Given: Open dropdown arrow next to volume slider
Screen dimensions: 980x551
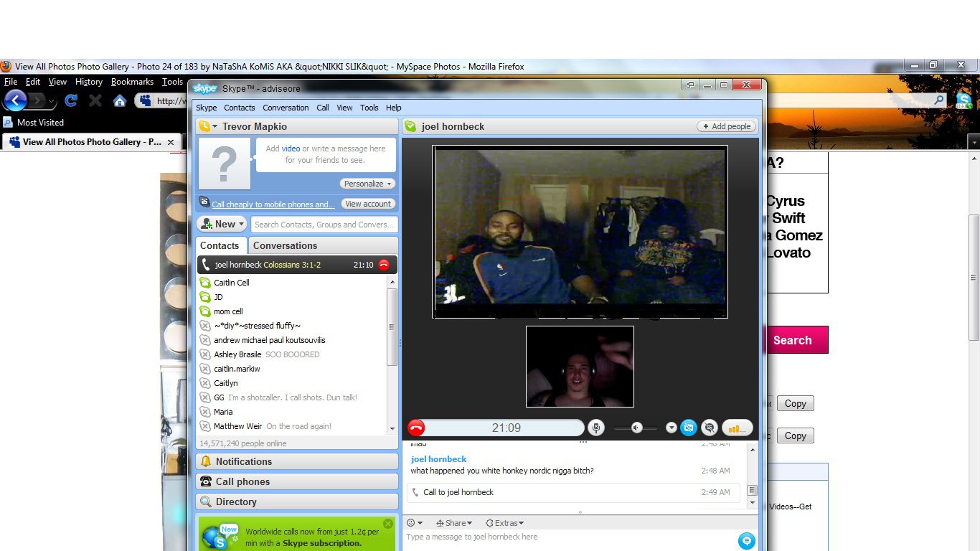Looking at the screenshot, I should [672, 428].
